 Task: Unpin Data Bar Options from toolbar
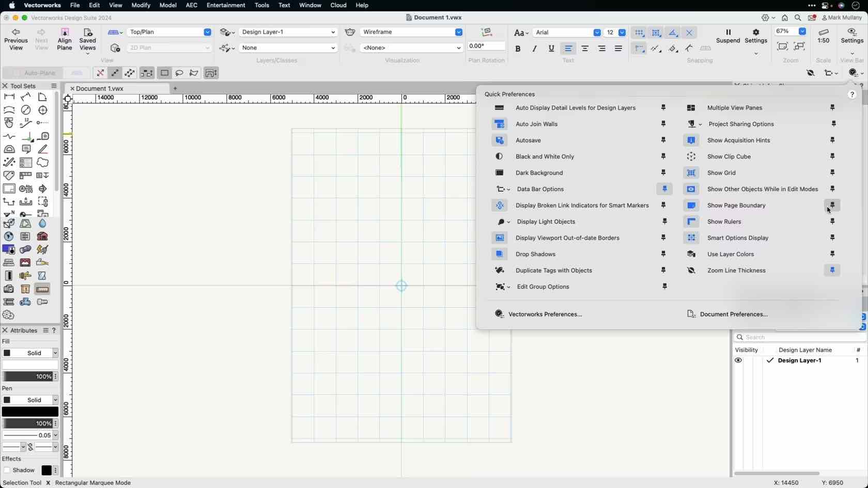[664, 189]
